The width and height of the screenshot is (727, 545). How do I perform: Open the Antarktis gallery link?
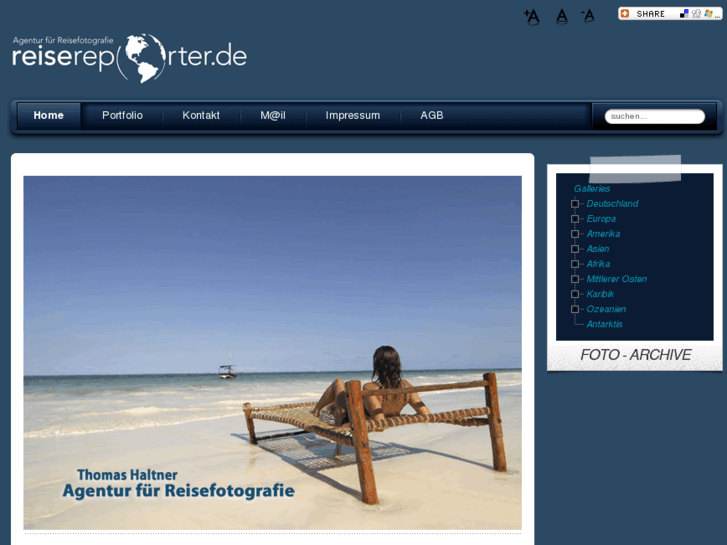(604, 324)
